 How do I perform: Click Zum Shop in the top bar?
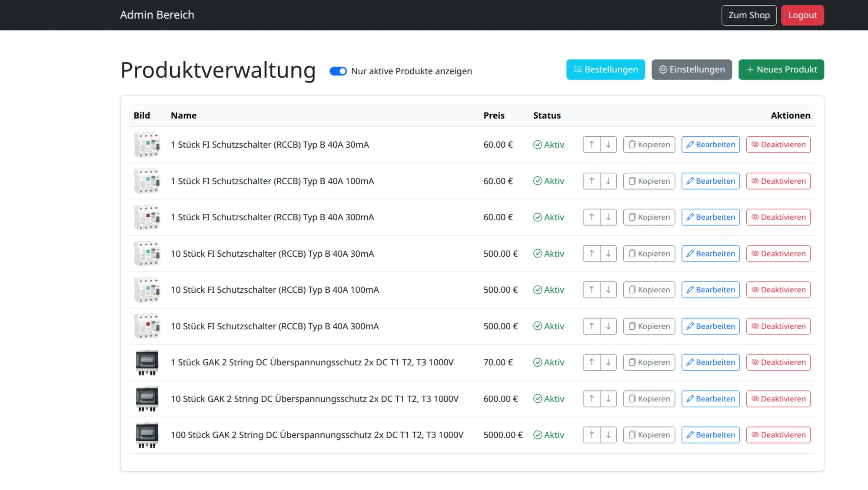coord(748,15)
